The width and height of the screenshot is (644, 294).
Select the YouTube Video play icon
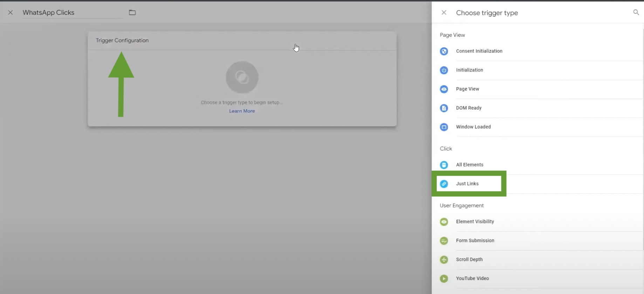[444, 279]
